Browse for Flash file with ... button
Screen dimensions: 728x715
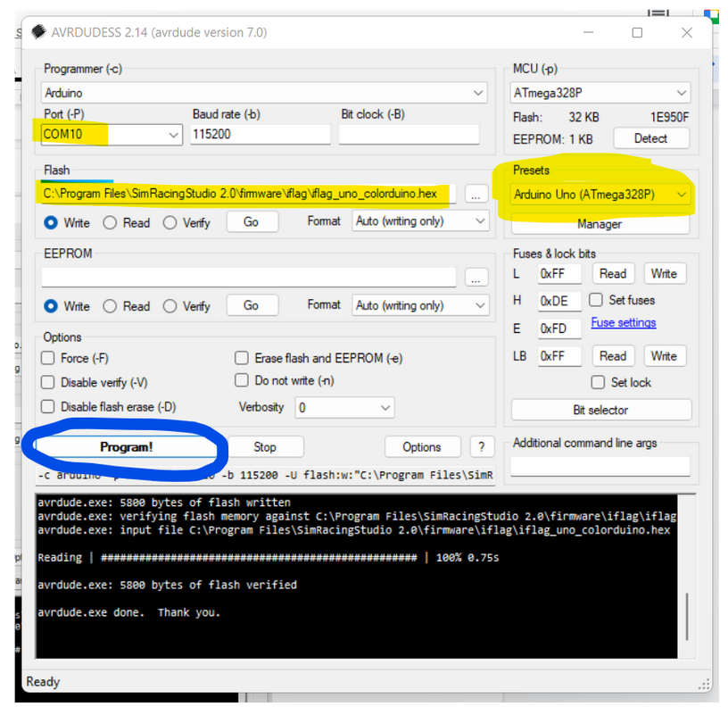[x=476, y=194]
